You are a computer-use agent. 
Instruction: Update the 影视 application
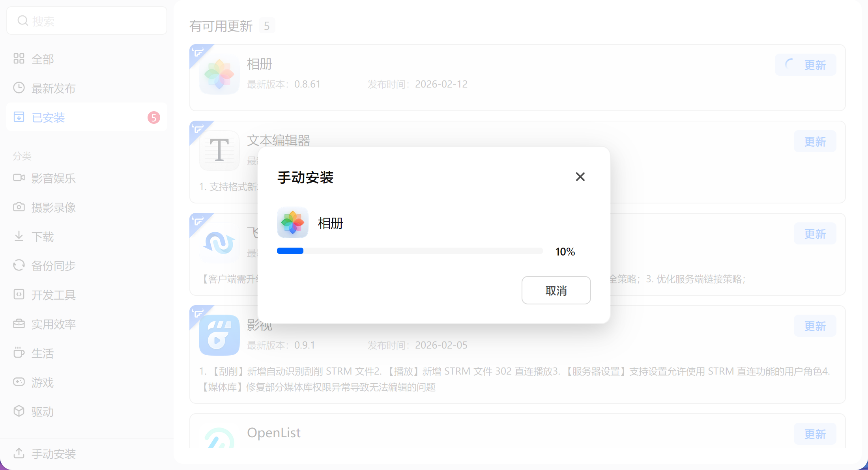click(815, 326)
